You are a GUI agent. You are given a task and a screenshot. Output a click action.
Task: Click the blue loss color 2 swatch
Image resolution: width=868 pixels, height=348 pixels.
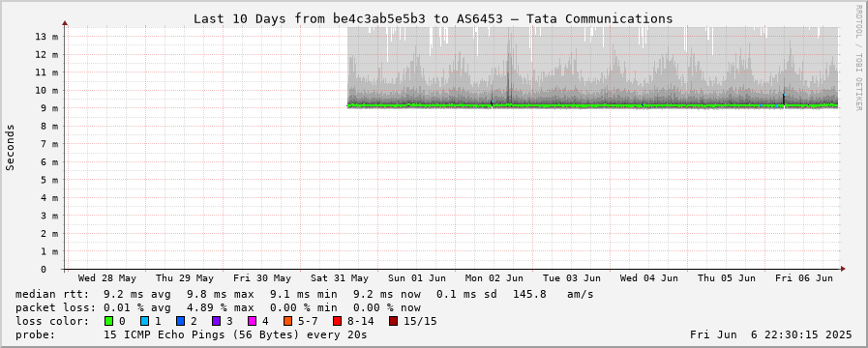(x=180, y=321)
